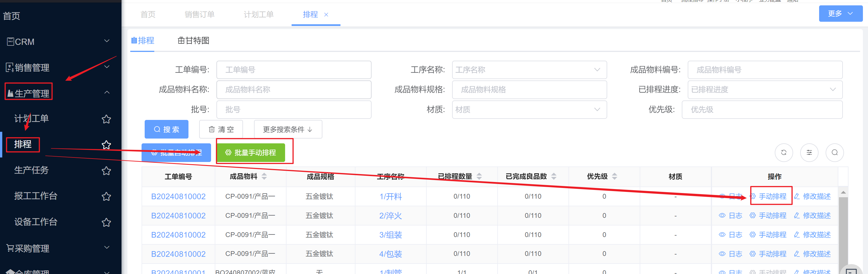Sort by 已排程数量 column arrows

[x=479, y=176]
